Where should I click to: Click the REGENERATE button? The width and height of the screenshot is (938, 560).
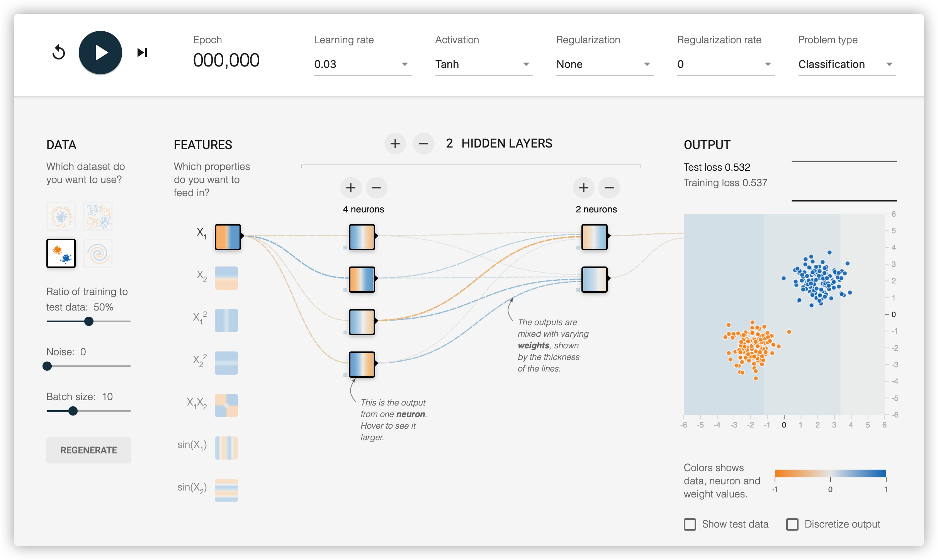[x=89, y=450]
